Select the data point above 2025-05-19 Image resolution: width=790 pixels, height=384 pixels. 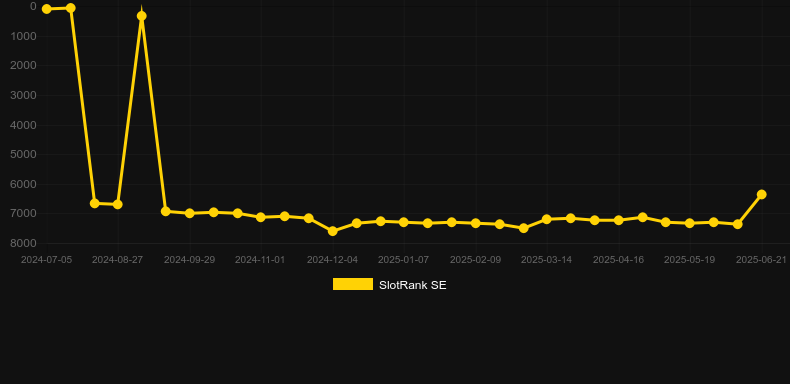tap(690, 223)
